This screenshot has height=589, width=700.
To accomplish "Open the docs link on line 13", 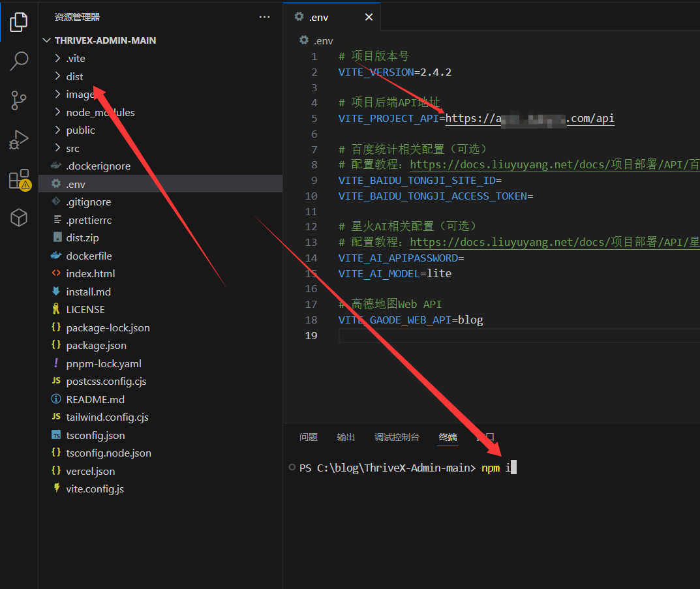I will click(555, 242).
